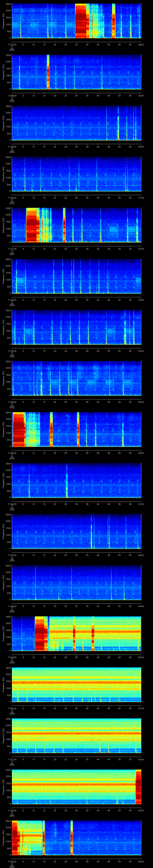Click Frequency (Hz) axis label of 17:37:00 spectrogram
Screen dimensions: 153x868
coord(3,21)
